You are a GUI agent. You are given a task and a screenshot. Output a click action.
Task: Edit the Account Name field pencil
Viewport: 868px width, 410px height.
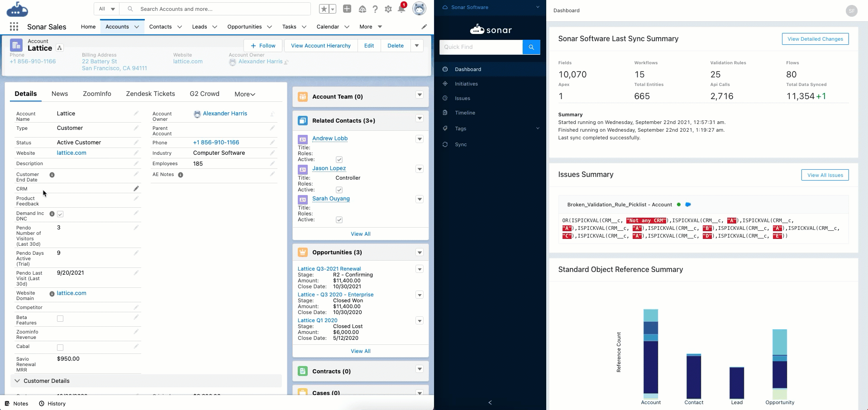[136, 113]
